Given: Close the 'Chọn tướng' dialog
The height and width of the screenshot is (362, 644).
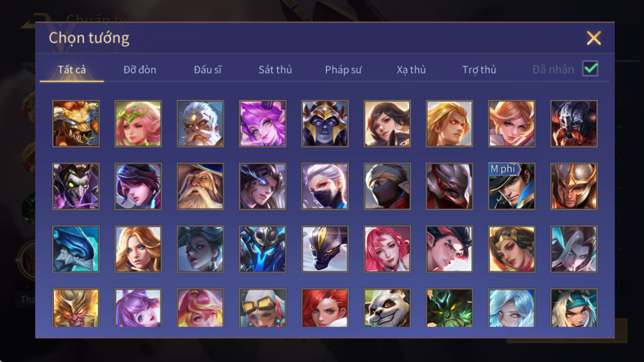Looking at the screenshot, I should pyautogui.click(x=594, y=38).
